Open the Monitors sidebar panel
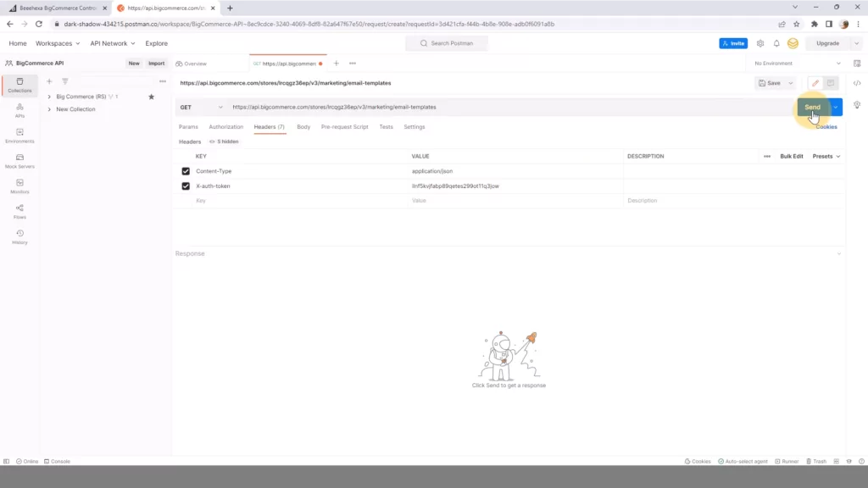 pos(20,186)
